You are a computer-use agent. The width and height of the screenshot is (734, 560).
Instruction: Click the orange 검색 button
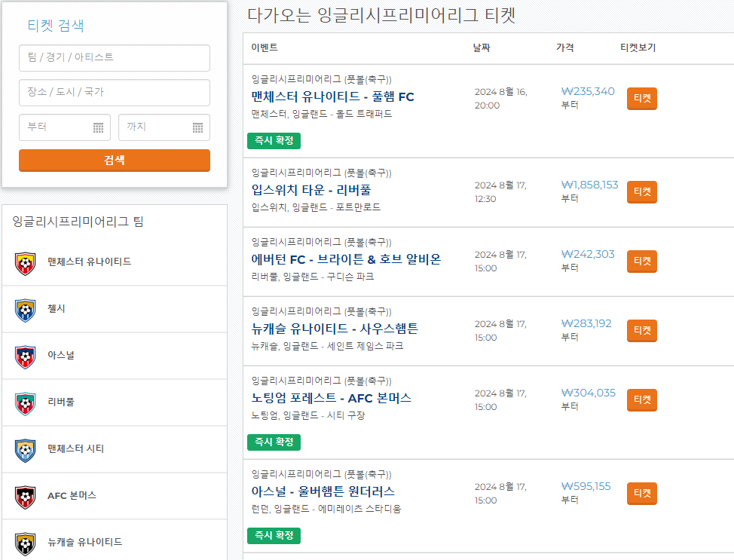[115, 160]
